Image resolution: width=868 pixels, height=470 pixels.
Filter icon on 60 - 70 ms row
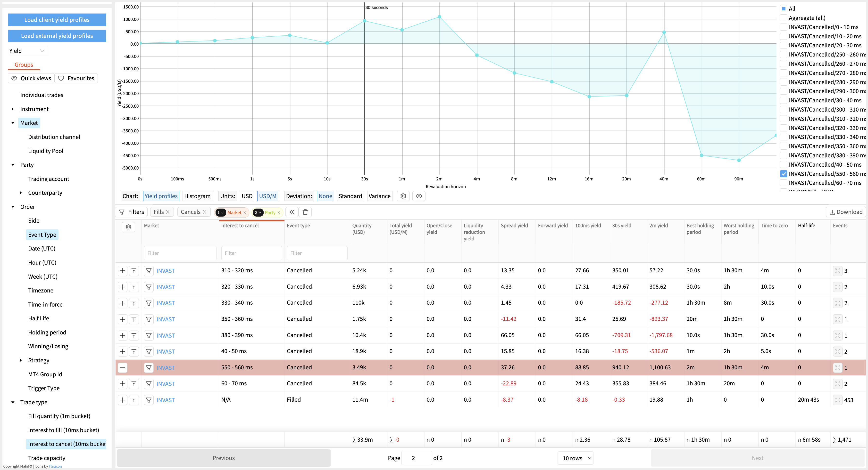pyautogui.click(x=149, y=384)
